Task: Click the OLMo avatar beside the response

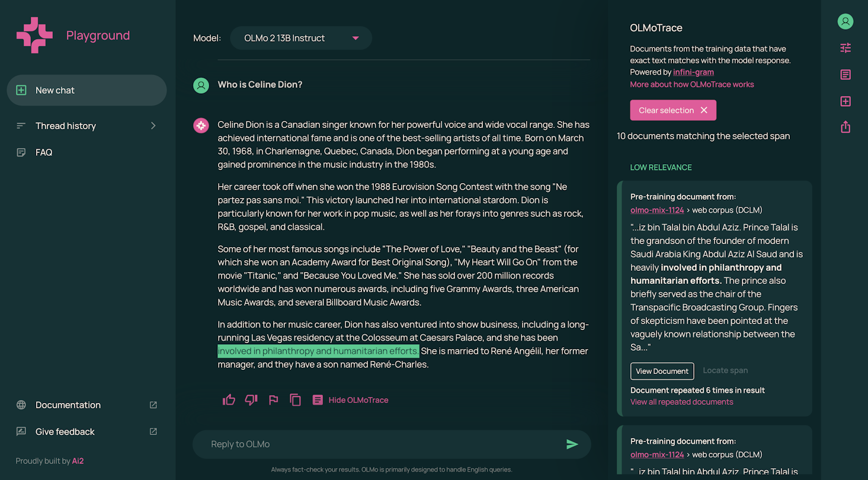Action: tap(201, 125)
